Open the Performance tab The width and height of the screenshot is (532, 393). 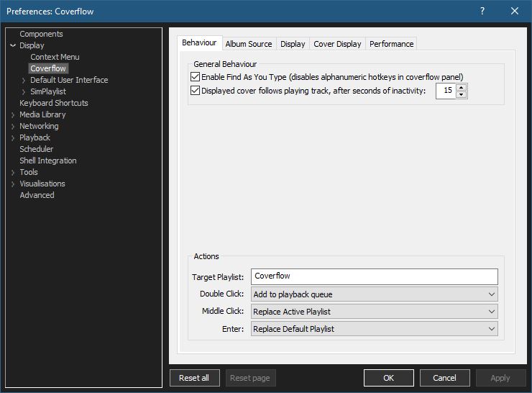tap(391, 44)
